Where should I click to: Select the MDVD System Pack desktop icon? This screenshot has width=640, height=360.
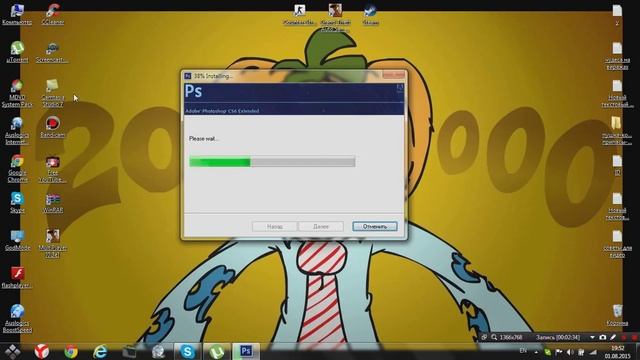coord(17,93)
